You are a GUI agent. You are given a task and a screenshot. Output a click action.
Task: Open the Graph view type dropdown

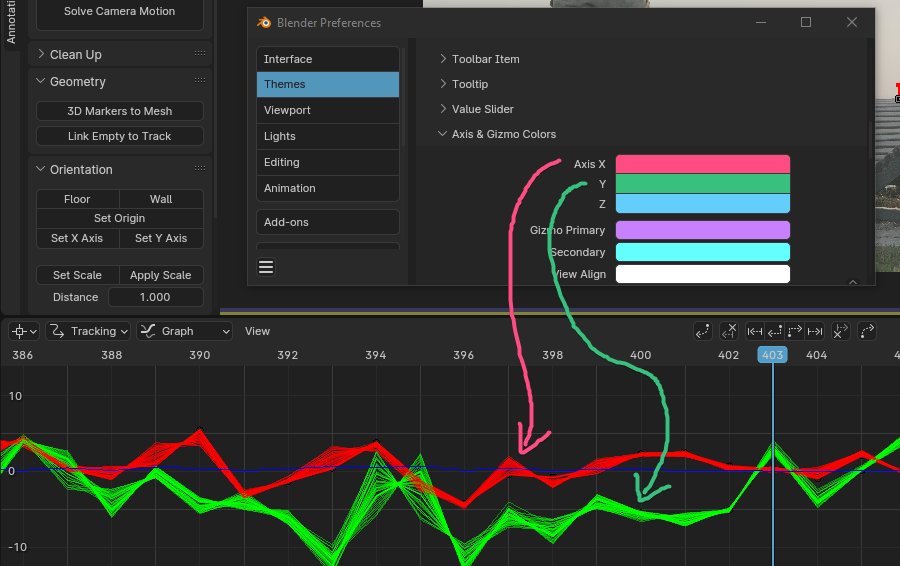coord(184,331)
